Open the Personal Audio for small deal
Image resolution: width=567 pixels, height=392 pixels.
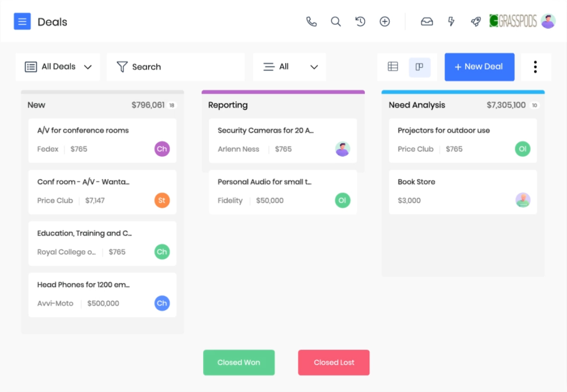point(283,192)
